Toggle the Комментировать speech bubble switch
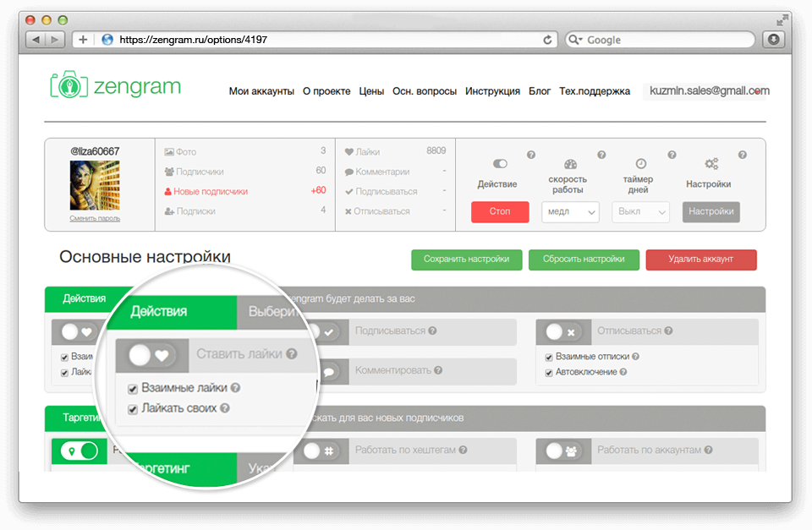The image size is (812, 530). tap(328, 371)
